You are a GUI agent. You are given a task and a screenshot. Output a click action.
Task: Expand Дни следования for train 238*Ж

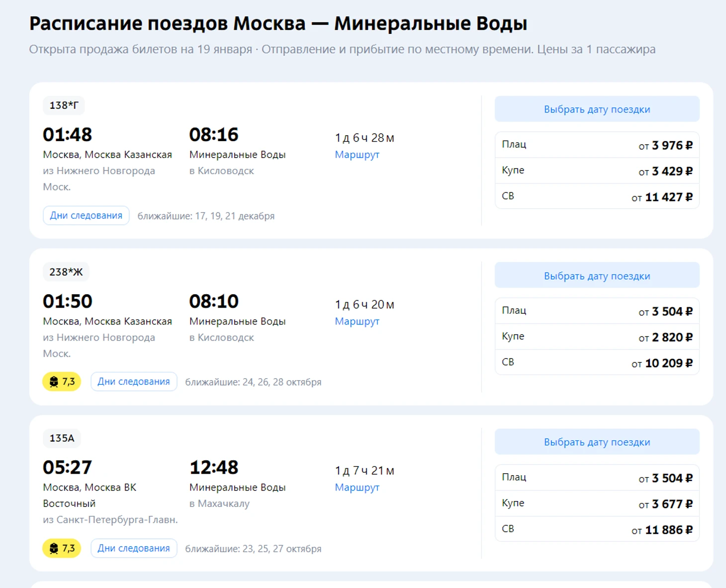(133, 382)
